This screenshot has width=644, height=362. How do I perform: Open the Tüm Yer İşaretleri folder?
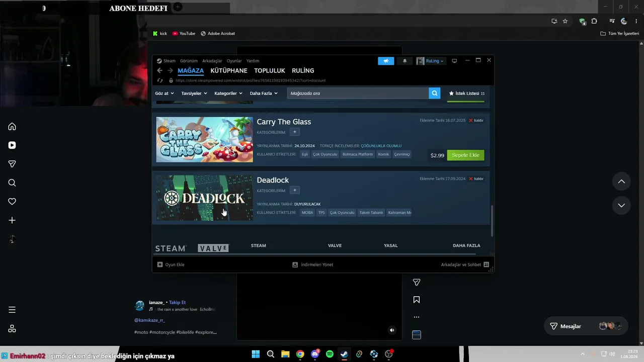619,34
